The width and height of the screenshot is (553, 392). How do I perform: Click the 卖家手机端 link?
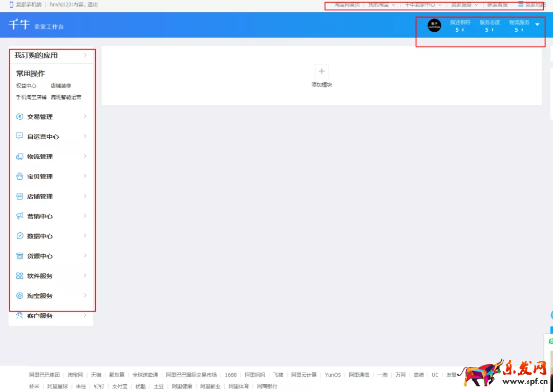point(29,5)
